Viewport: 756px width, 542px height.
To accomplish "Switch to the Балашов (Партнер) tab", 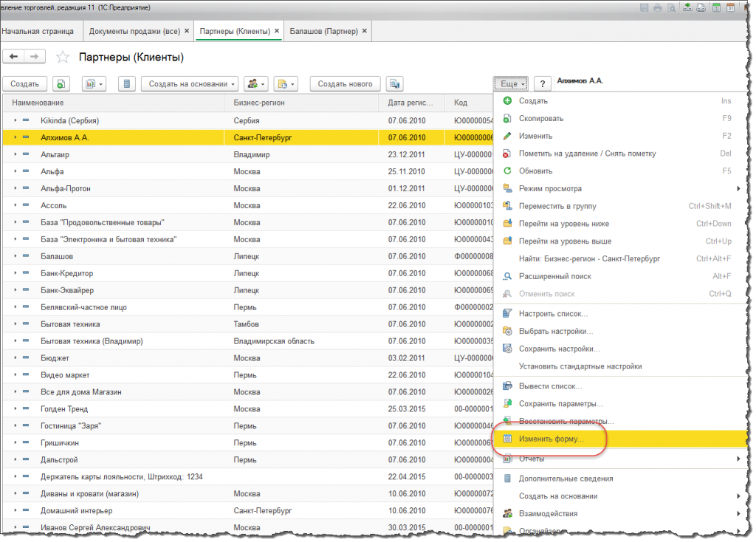I will click(323, 31).
